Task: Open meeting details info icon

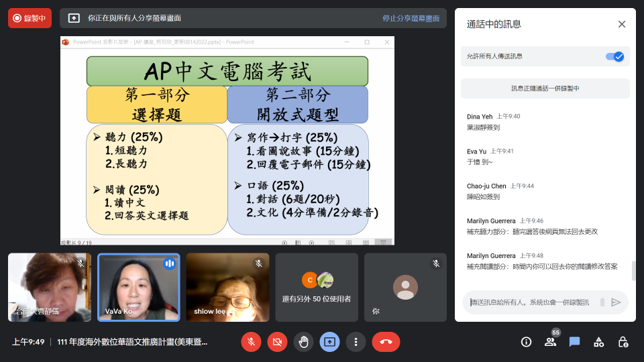Action: [526, 342]
